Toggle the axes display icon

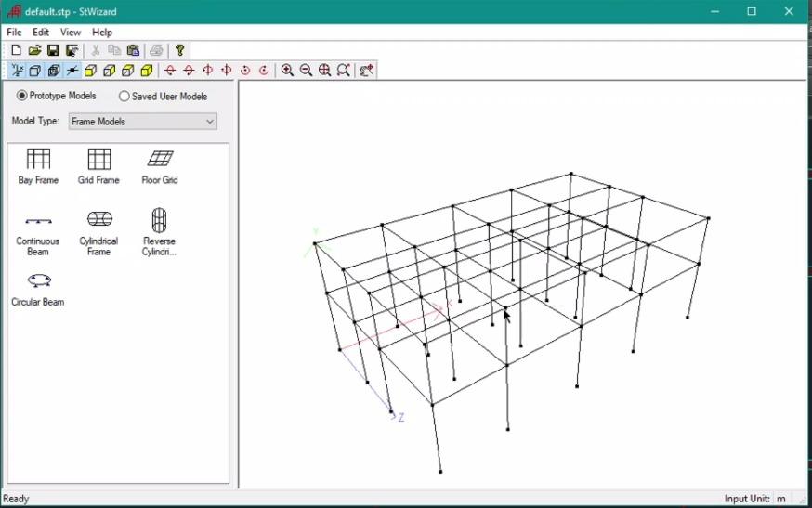(x=17, y=71)
